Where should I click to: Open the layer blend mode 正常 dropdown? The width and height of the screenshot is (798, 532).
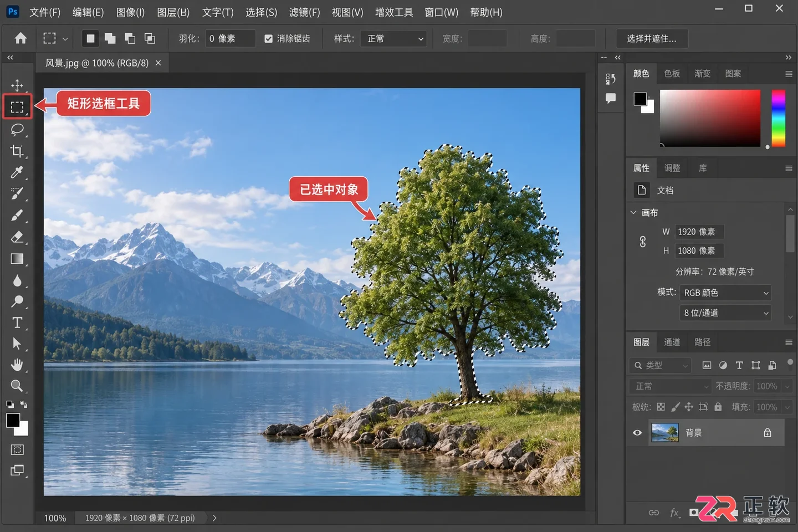pos(670,386)
